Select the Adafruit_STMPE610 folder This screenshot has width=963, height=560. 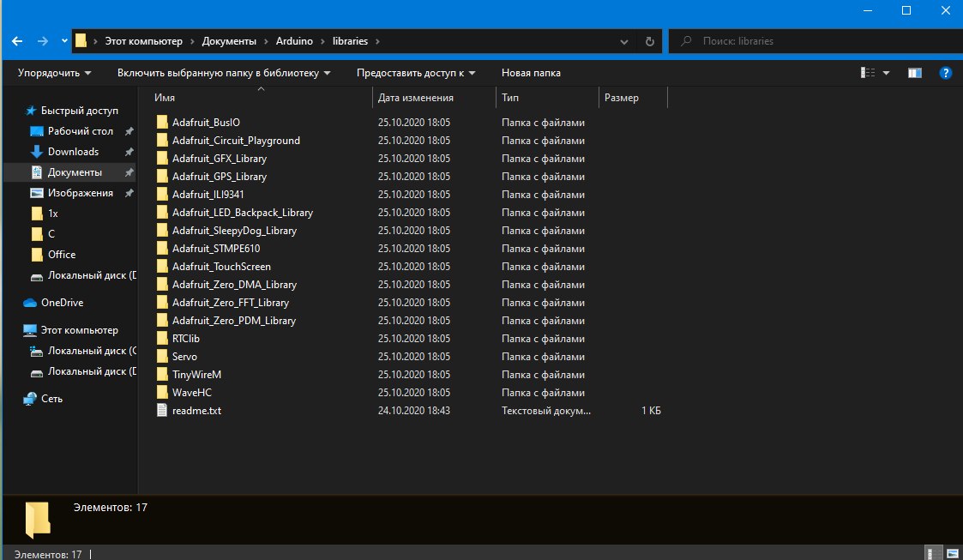(x=215, y=248)
